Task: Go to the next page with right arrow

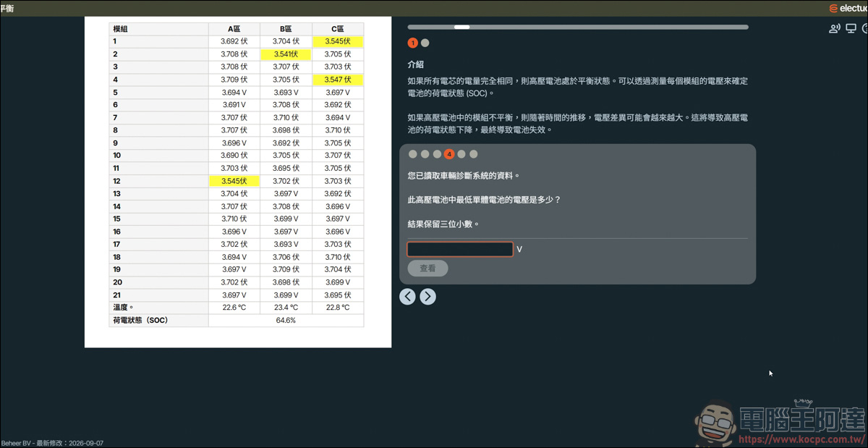Action: tap(427, 296)
